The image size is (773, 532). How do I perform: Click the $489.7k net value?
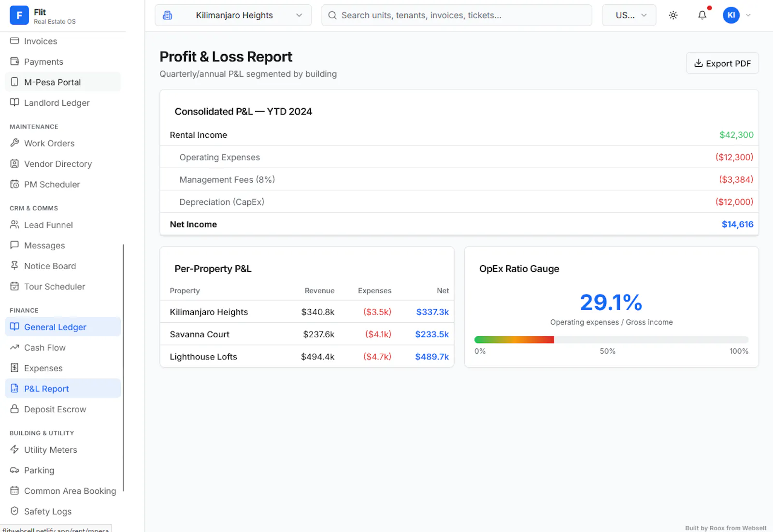tap(432, 356)
